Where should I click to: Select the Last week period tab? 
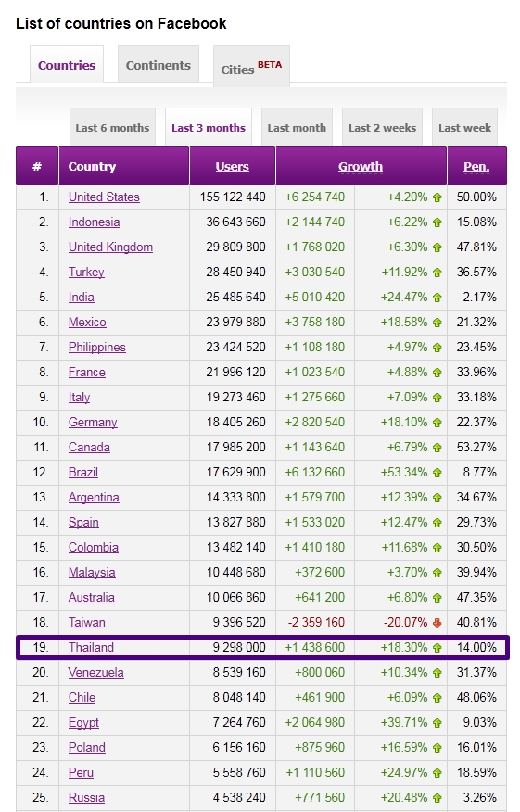[x=464, y=127]
